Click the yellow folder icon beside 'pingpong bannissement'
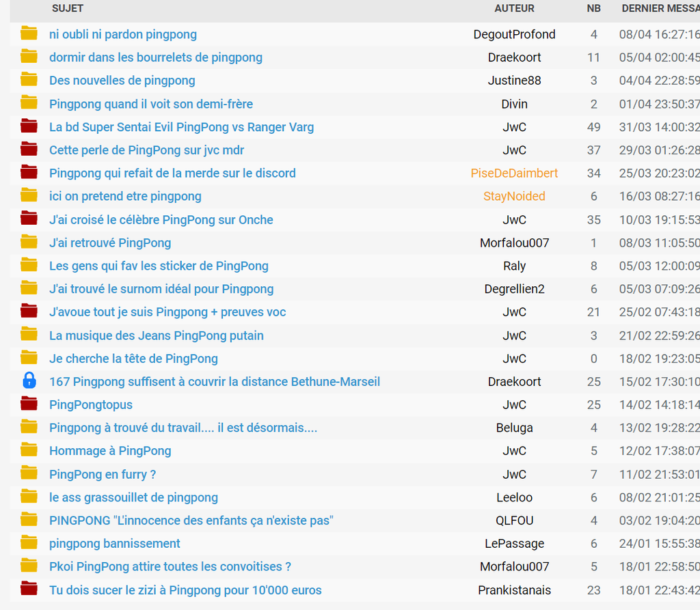 point(29,542)
